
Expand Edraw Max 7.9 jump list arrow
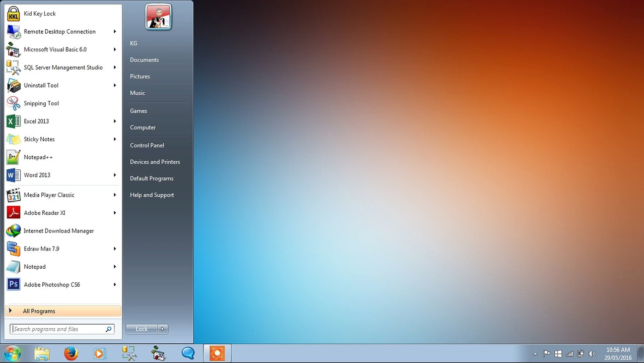[115, 249]
